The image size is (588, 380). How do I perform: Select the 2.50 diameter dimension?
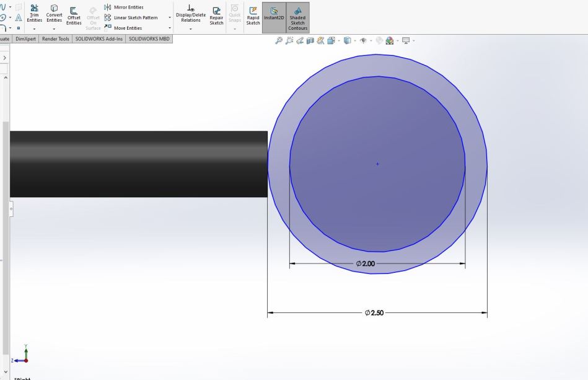tap(374, 313)
